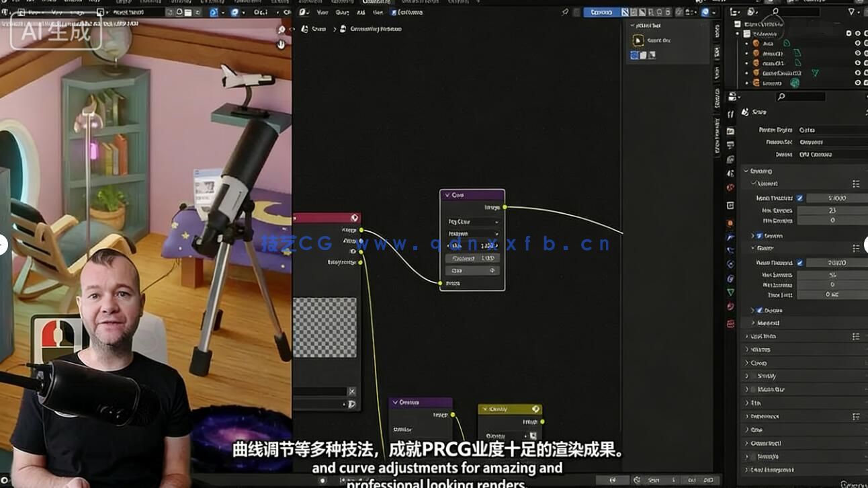Select the Cursor tool icon in the active tool panel
The width and height of the screenshot is (868, 488).
pyautogui.click(x=638, y=40)
